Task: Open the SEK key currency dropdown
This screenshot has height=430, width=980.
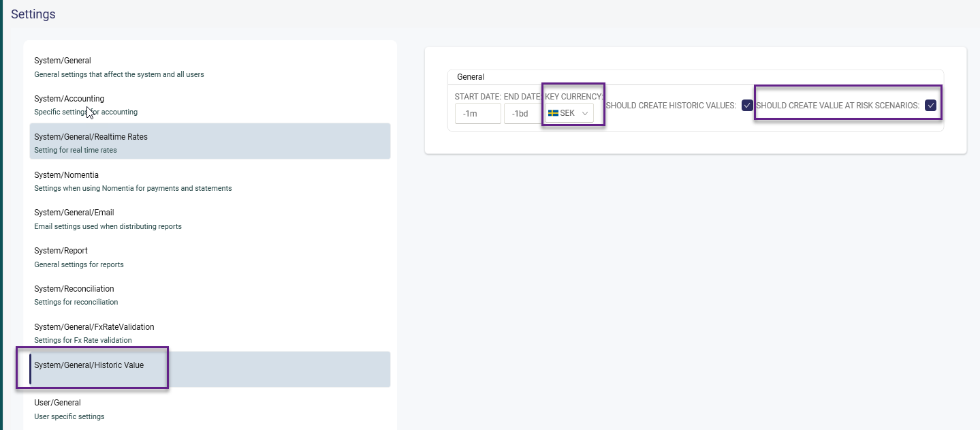Action: 569,114
